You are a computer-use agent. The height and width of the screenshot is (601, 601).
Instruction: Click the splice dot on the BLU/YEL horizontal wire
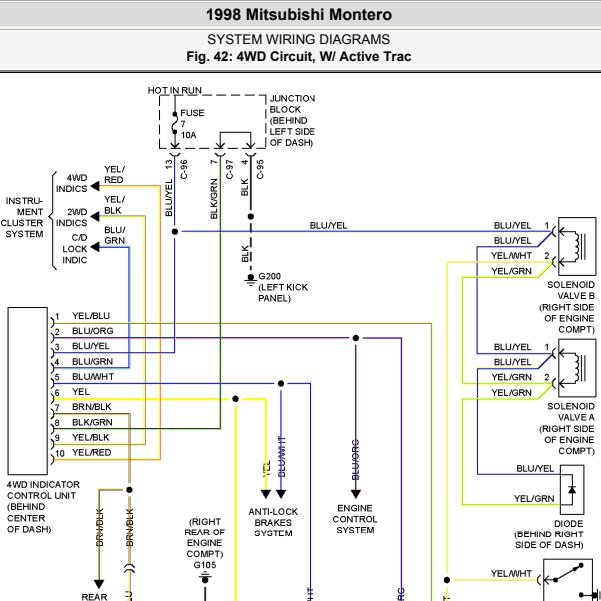click(x=175, y=232)
